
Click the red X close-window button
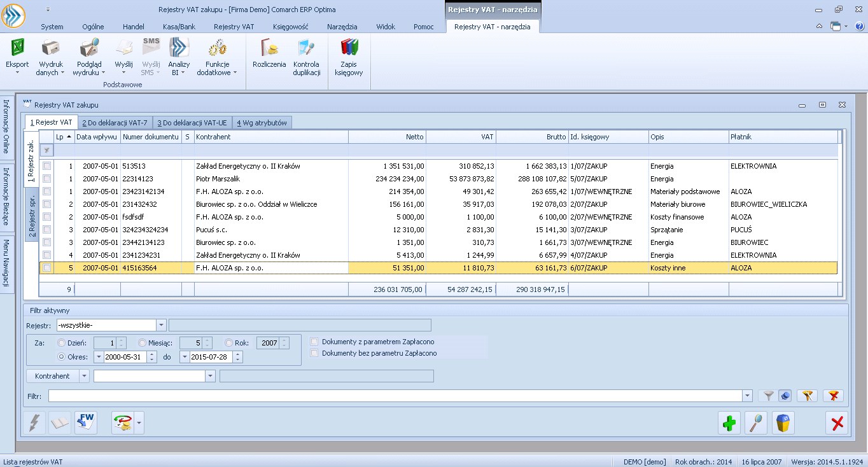pyautogui.click(x=837, y=422)
